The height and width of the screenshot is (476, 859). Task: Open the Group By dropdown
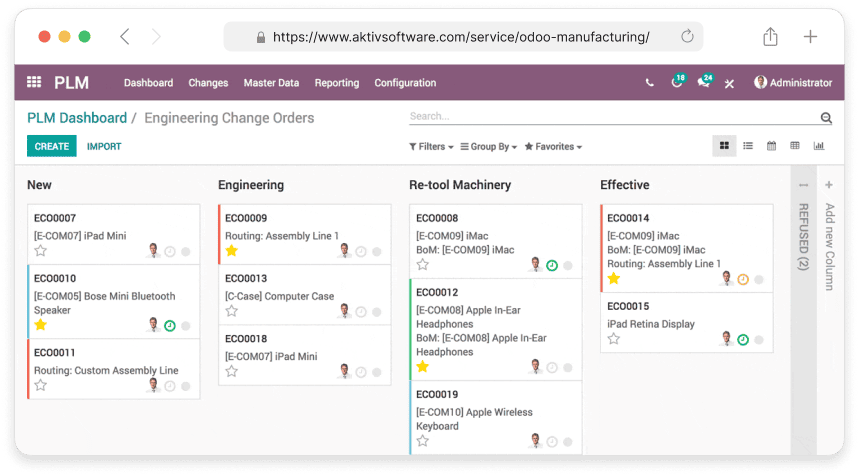tap(488, 147)
